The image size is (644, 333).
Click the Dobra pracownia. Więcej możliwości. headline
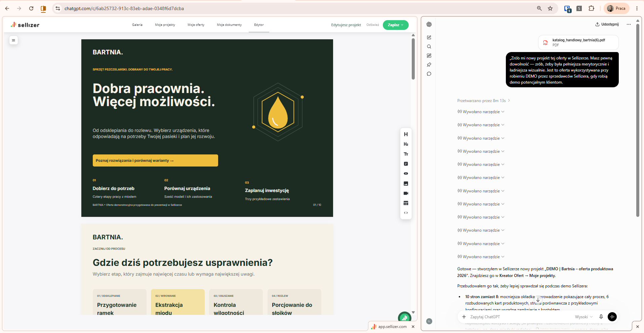click(154, 95)
